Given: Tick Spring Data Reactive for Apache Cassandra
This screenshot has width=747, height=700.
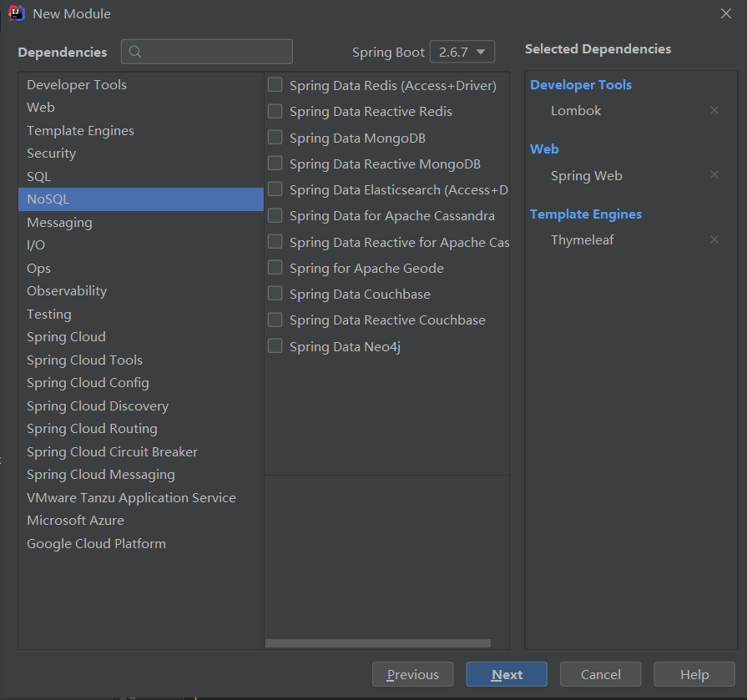Looking at the screenshot, I should point(275,241).
